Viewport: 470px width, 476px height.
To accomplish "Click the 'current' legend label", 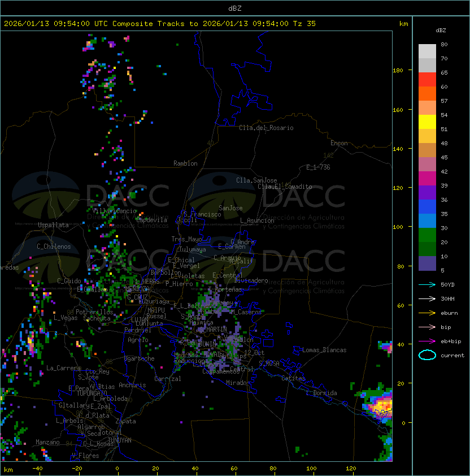I will [452, 356].
